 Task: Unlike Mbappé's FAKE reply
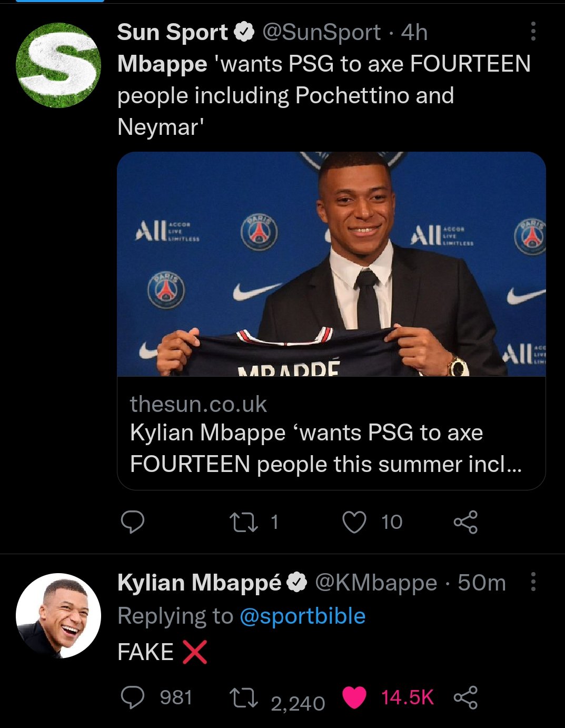click(x=354, y=697)
